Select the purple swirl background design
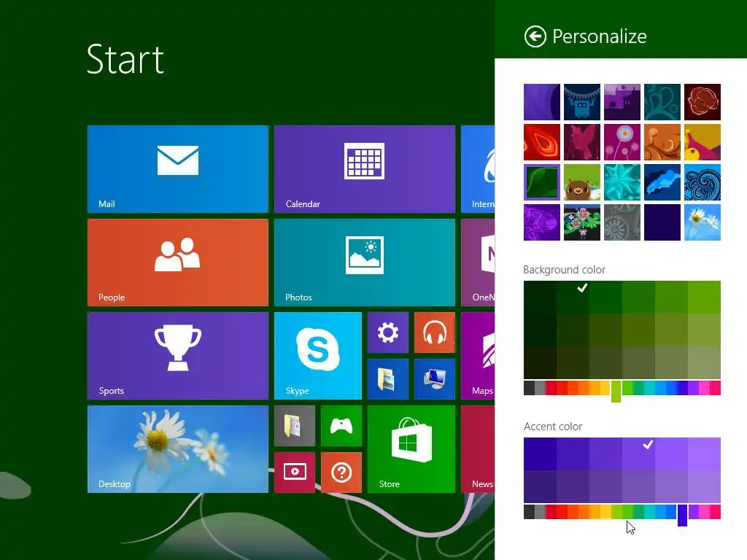Screen dimensions: 747x560 pyautogui.click(x=542, y=102)
